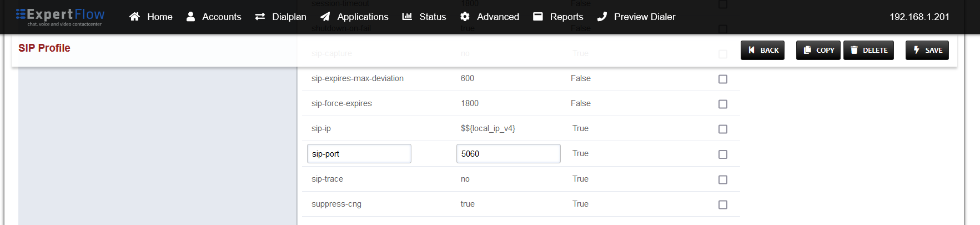
Task: Open the Advanced menu
Action: coord(497,17)
